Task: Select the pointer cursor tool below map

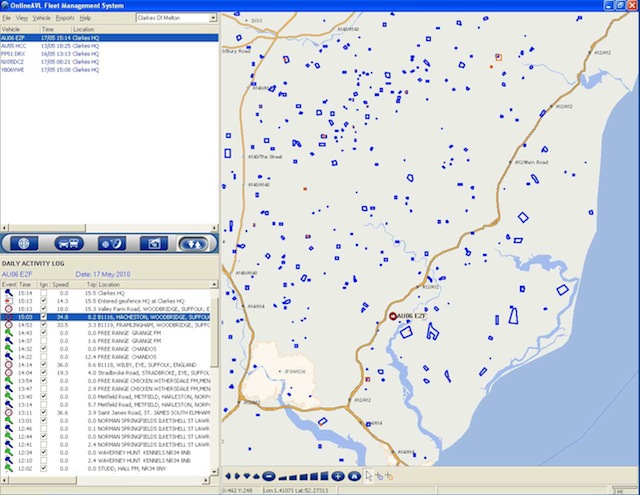Action: click(369, 477)
